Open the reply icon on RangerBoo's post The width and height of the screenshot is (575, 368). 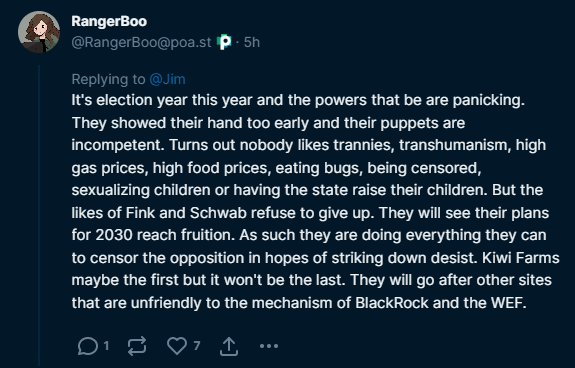tap(88, 346)
